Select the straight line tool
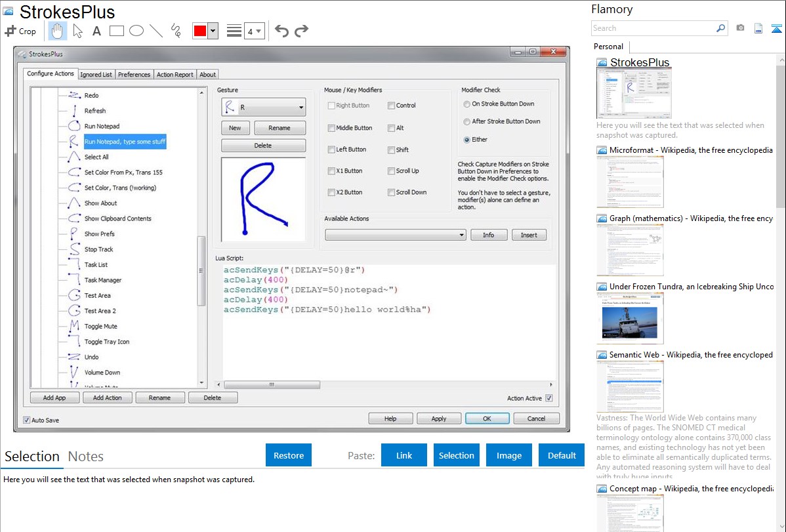Image resolution: width=786 pixels, height=532 pixels. pos(156,31)
